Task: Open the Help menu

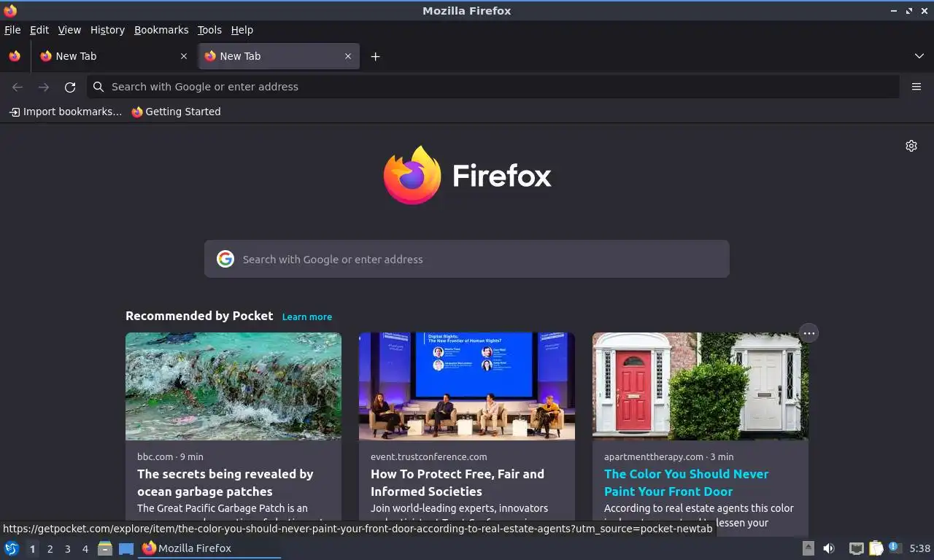Action: [x=242, y=30]
